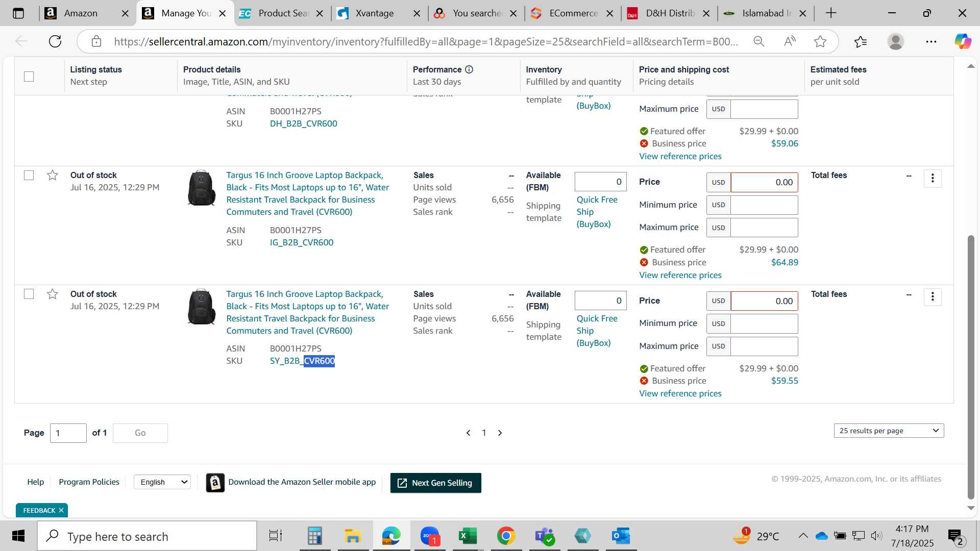Check the IG_B2B_CVR600 row checkbox
The image size is (980, 551).
[29, 176]
